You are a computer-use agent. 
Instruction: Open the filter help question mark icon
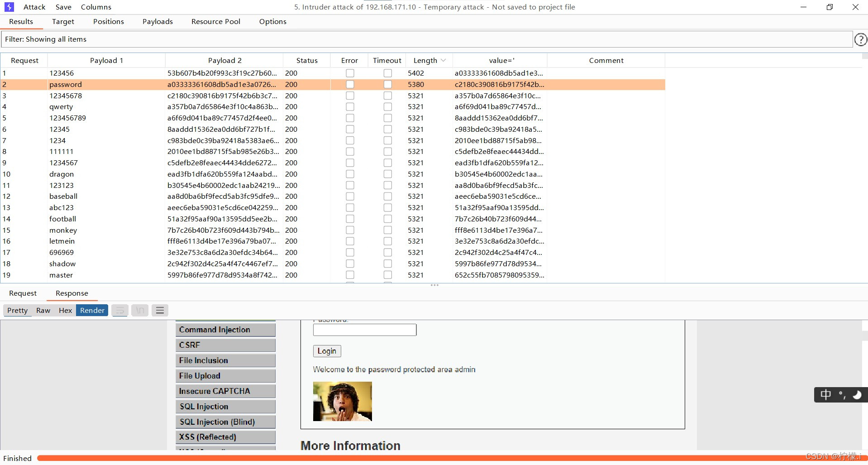[x=860, y=40]
